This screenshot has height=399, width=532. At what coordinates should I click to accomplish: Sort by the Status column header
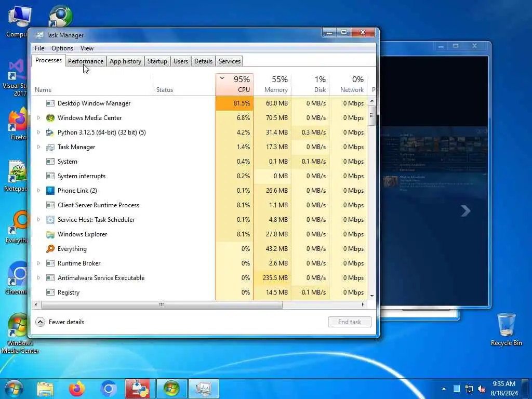(x=184, y=84)
